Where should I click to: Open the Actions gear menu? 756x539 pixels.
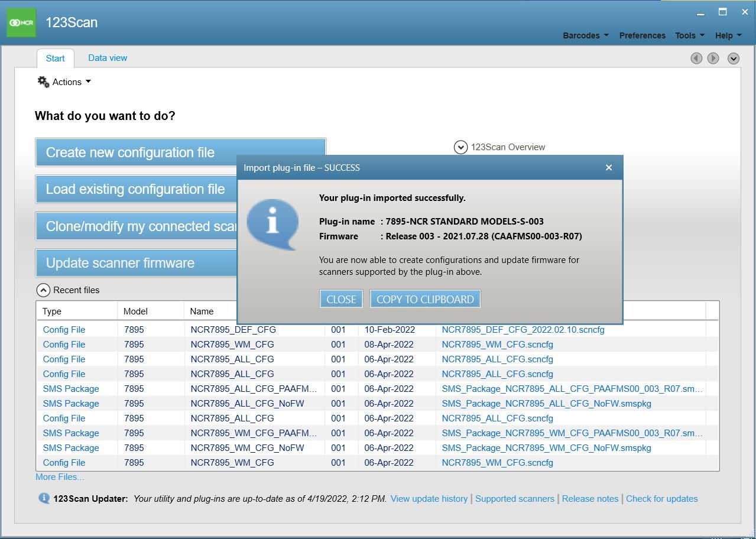click(x=64, y=82)
